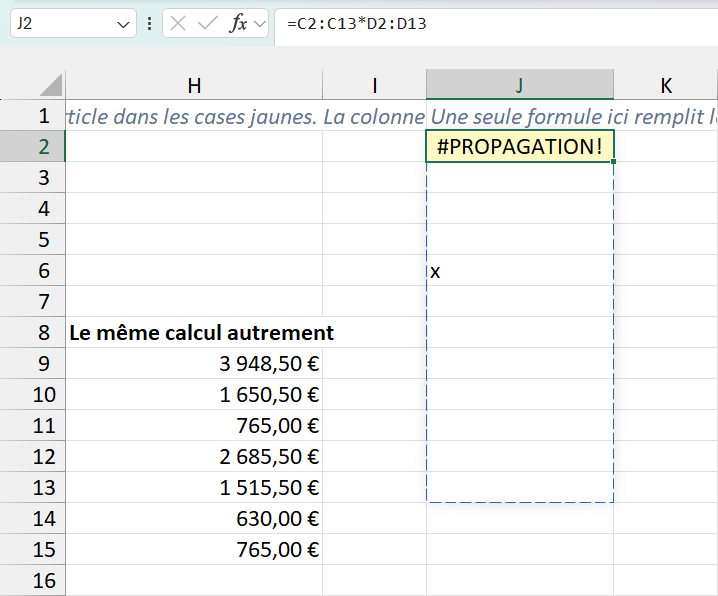The image size is (718, 596).
Task: Select column J header
Action: [x=520, y=85]
